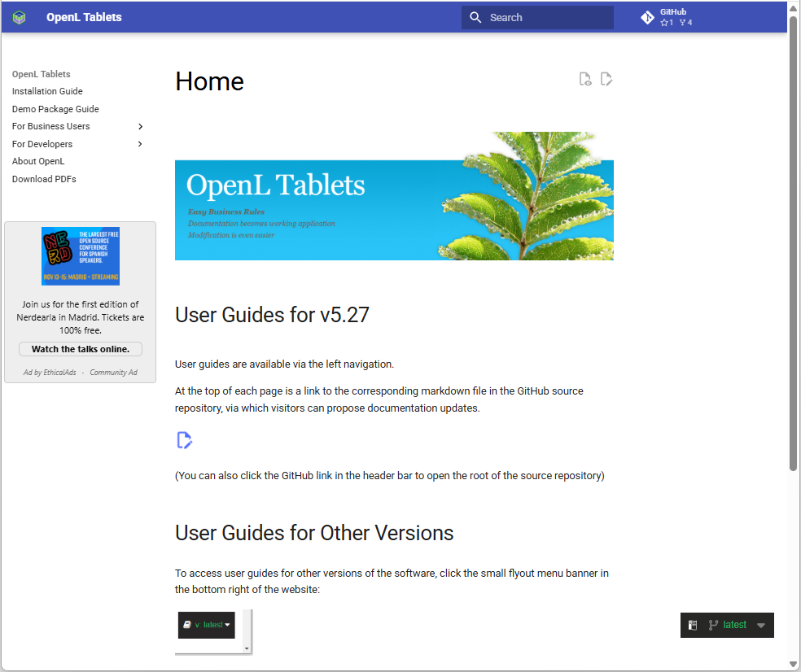Click the scrollbar up arrow
The height and width of the screenshot is (672, 801).
click(x=793, y=8)
